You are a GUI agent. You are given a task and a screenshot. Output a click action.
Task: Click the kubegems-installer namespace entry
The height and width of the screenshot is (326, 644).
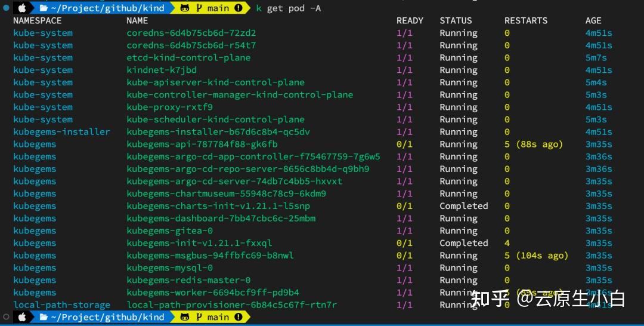coord(61,131)
